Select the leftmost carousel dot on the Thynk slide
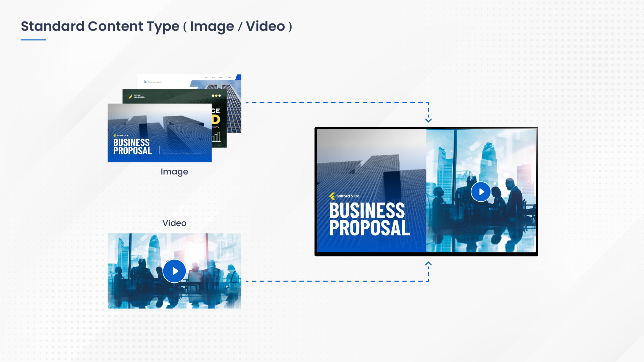 [x=213, y=95]
